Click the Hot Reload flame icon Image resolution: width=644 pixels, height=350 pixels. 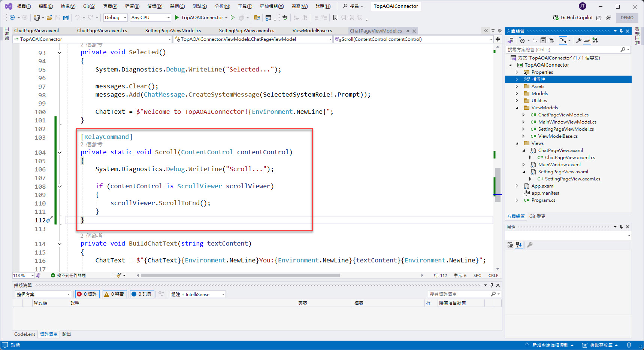(x=242, y=18)
